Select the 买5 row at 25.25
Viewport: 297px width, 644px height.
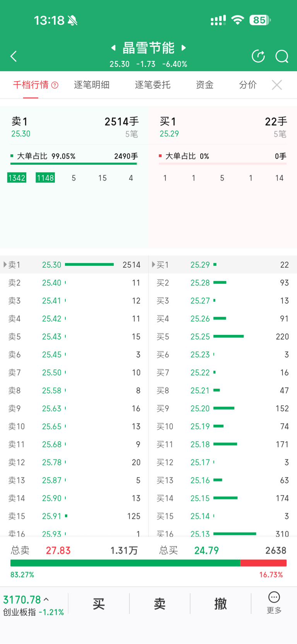click(222, 337)
